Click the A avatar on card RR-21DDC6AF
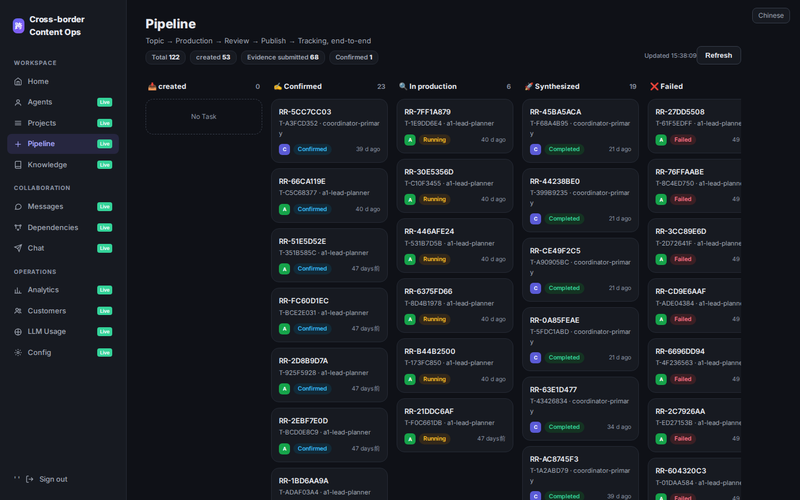The width and height of the screenshot is (800, 500). point(410,439)
